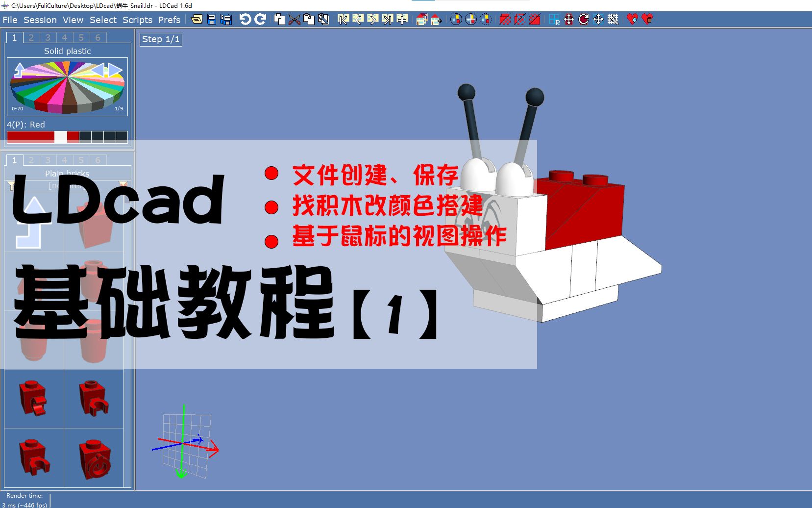Click the middle red diagonal-slash toolbar icon
This screenshot has height=508, width=812.
coord(519,19)
